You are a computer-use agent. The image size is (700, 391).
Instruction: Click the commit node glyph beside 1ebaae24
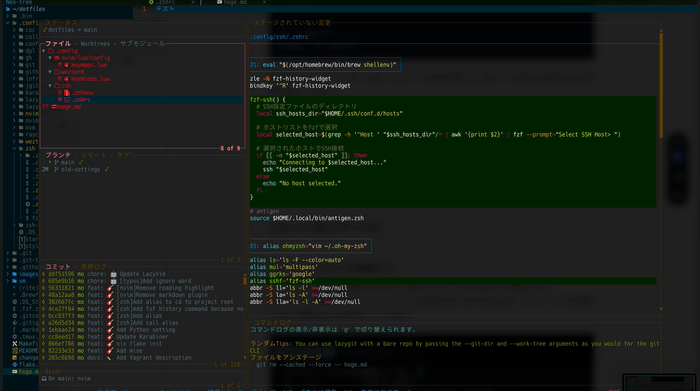[44, 330]
